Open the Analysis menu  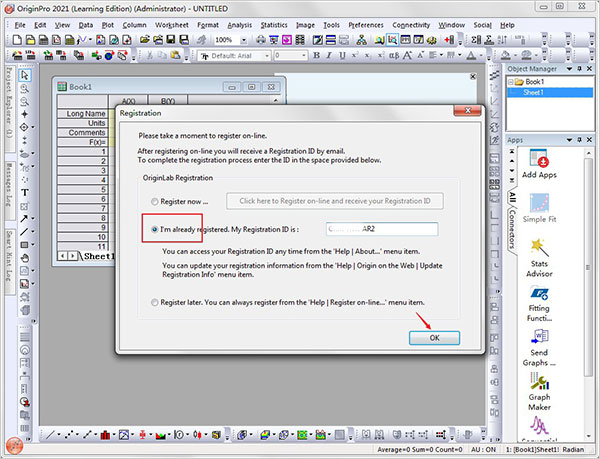tap(240, 25)
